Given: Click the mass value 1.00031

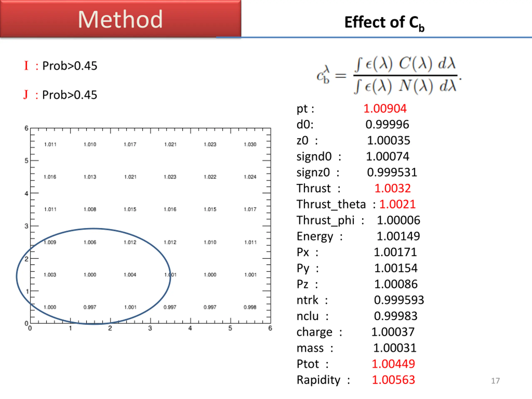Looking at the screenshot, I should pos(395,348).
